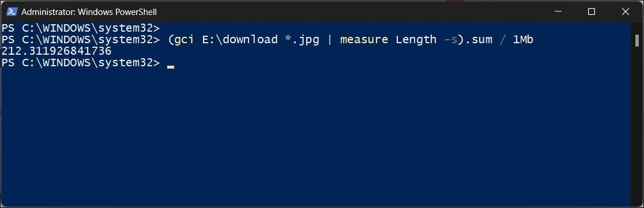Close the PowerShell window

625,12
